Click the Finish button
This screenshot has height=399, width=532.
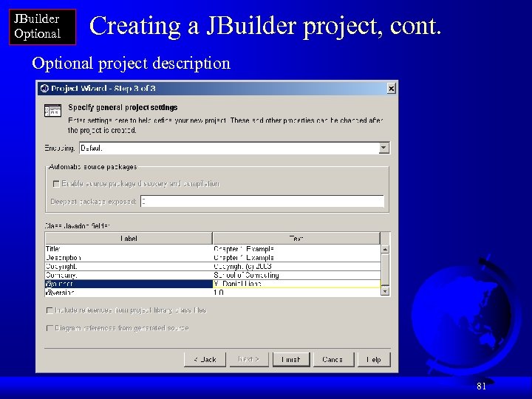click(x=291, y=360)
